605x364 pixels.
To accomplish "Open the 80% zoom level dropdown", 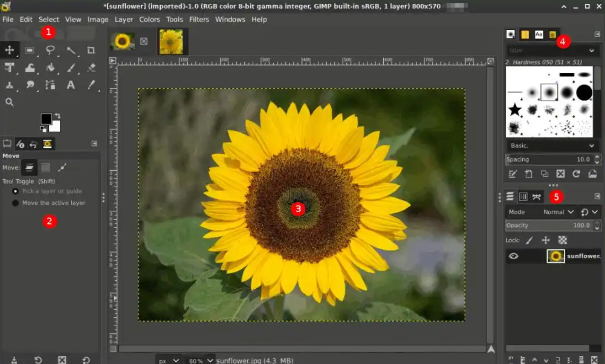I will coord(199,360).
